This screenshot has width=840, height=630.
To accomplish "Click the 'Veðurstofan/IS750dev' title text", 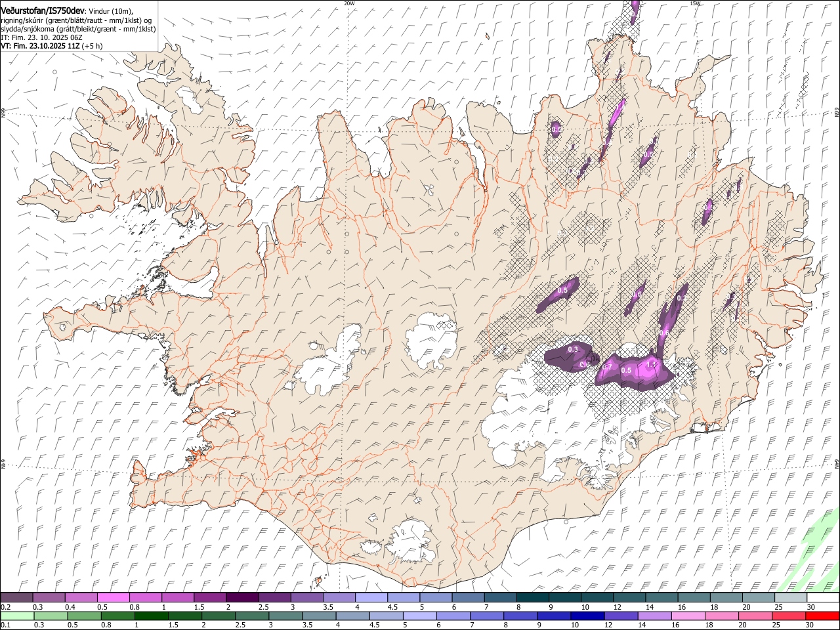I will (43, 10).
